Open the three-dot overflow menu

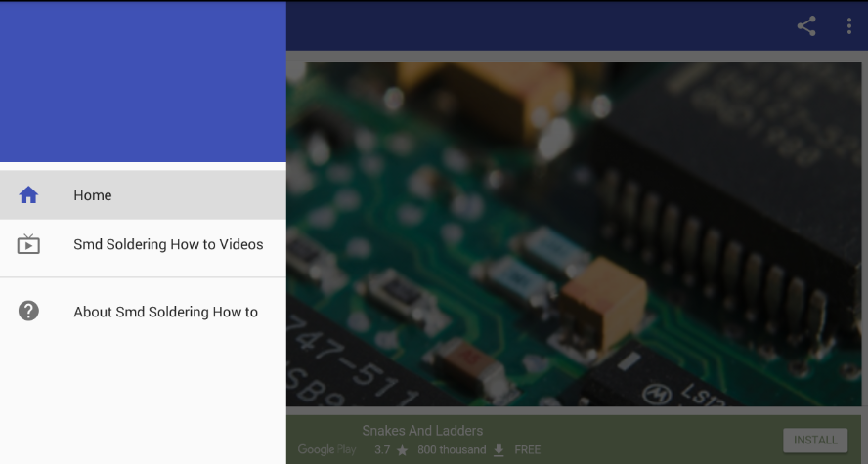pyautogui.click(x=848, y=26)
